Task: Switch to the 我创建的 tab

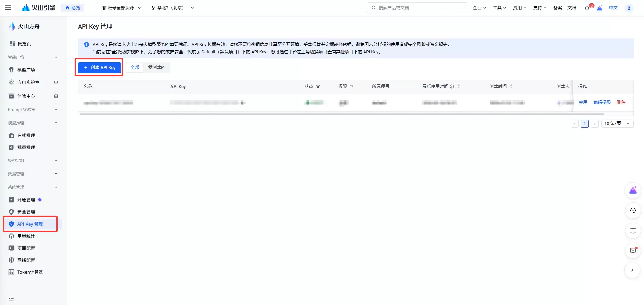Action: tap(156, 67)
